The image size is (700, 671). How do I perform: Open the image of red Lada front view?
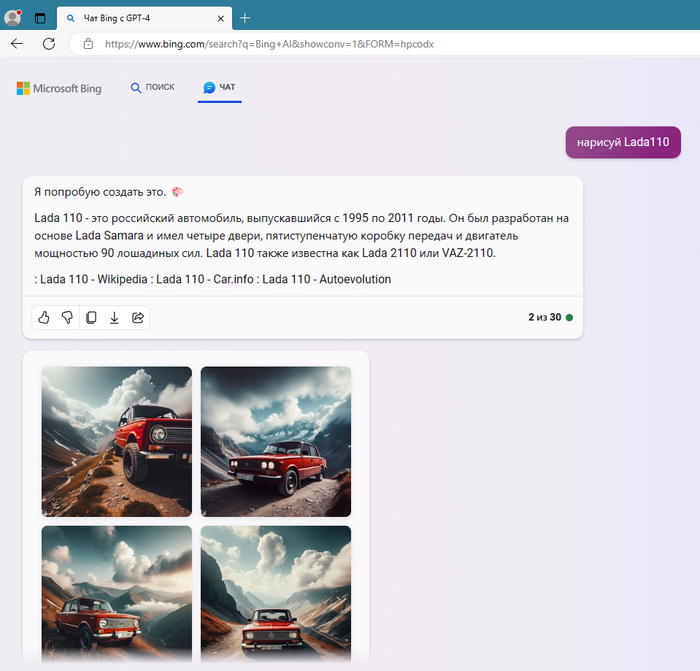(x=276, y=594)
